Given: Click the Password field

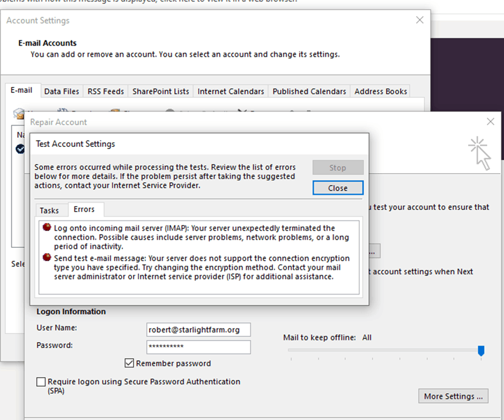Looking at the screenshot, I should tap(198, 347).
